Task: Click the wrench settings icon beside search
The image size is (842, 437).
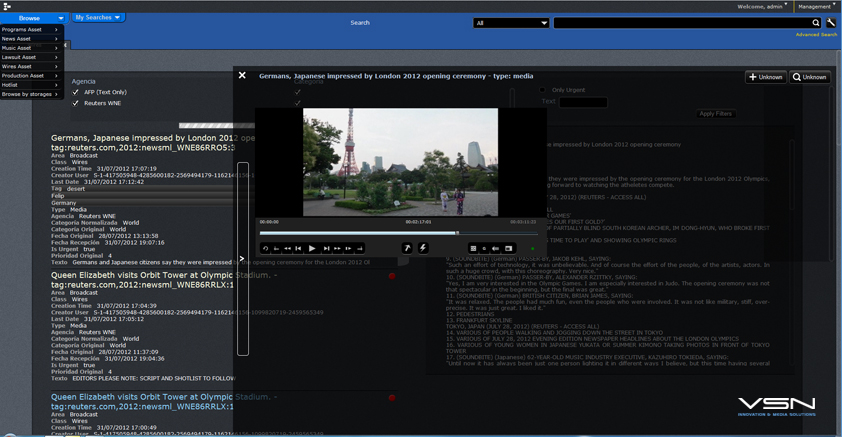Action: tap(831, 22)
